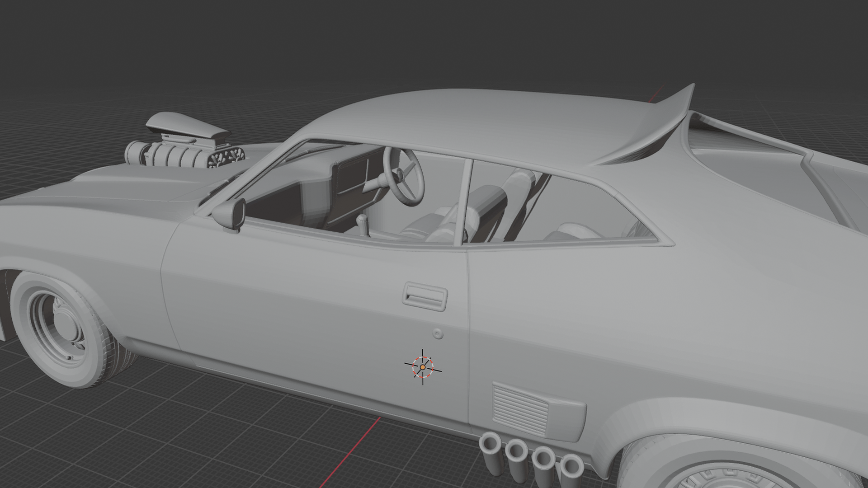Click the 3D cursor on the door

click(423, 367)
